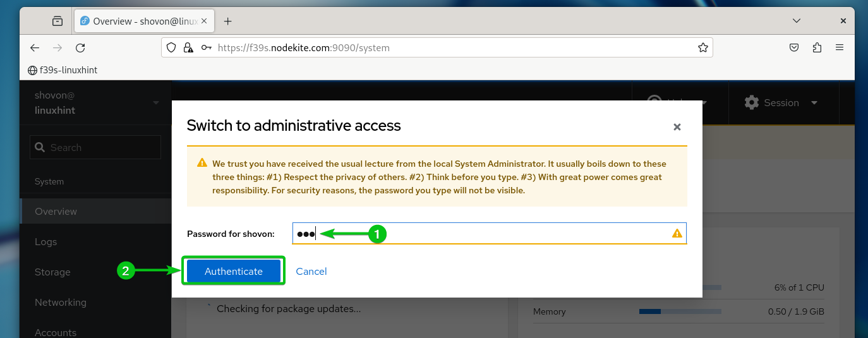Screen dimensions: 868x338
Task: Click the padlock site security icon
Action: click(188, 47)
